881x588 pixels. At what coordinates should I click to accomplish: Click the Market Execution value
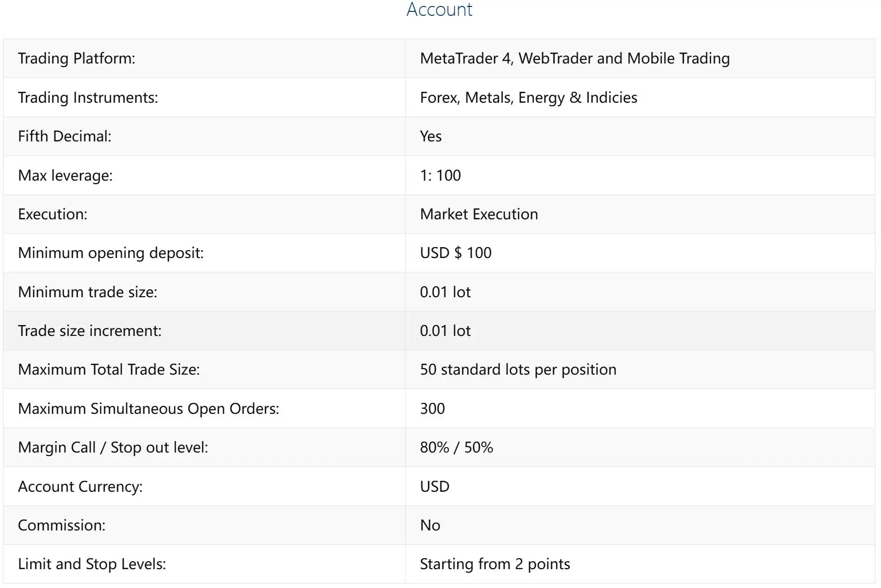tap(478, 214)
